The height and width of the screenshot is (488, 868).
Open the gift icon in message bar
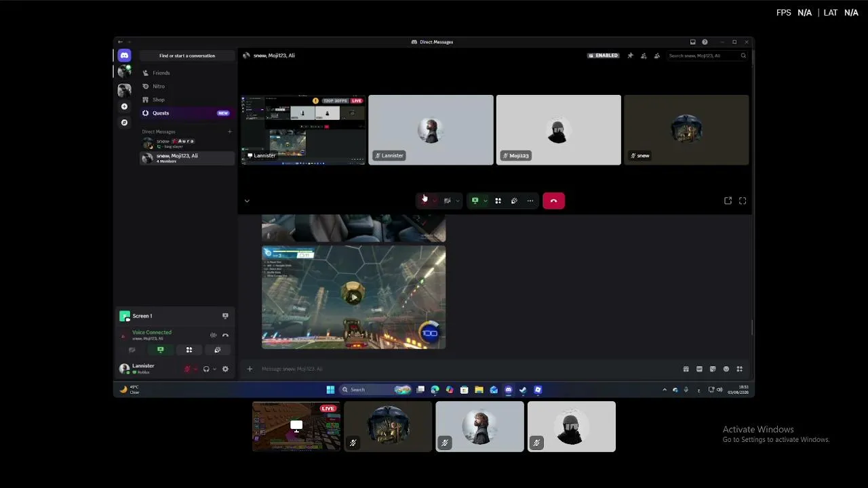(x=686, y=369)
